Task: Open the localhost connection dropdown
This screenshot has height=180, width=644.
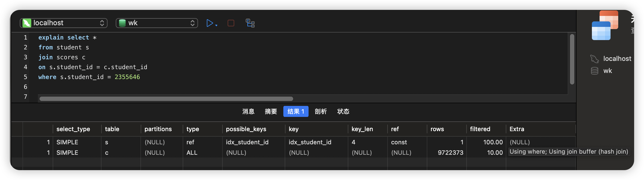Action: coord(64,23)
